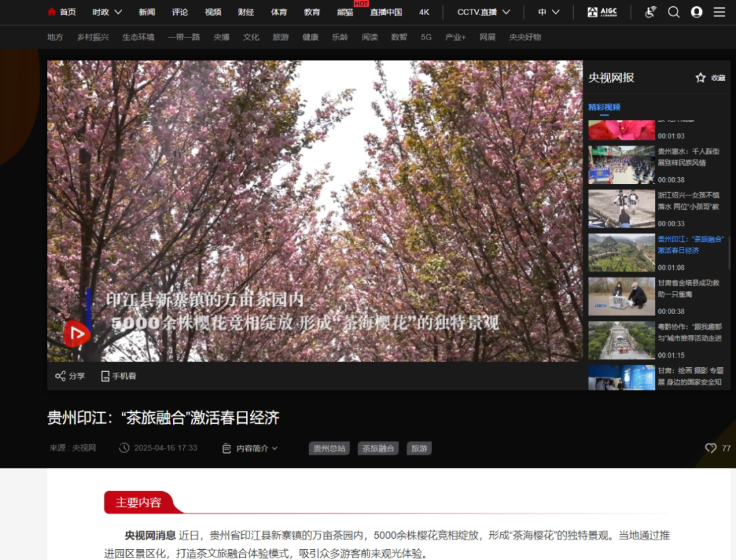This screenshot has height=560, width=736.
Task: Open the user account icon
Action: pos(696,12)
